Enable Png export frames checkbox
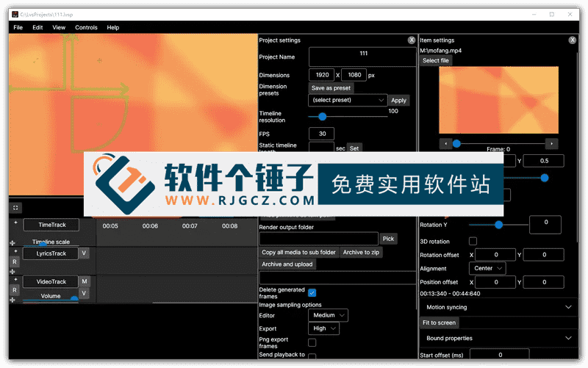Viewport: 588px width, 368px height. (312, 342)
